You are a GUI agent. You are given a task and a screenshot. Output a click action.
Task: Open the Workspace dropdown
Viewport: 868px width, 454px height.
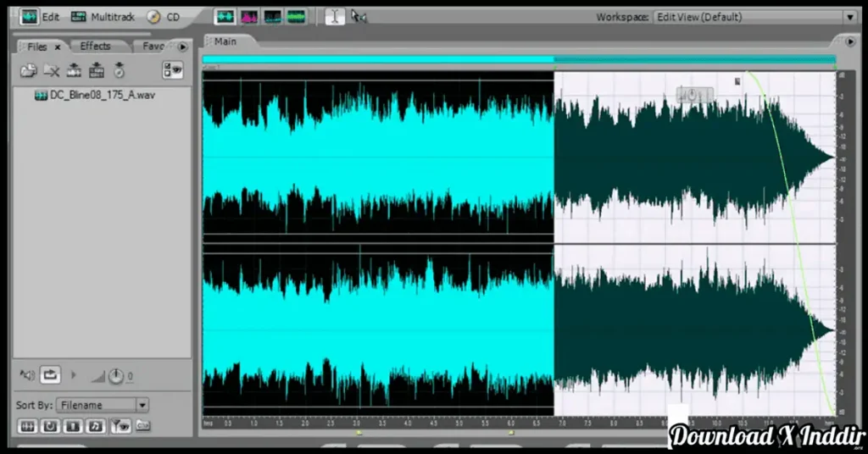tap(755, 17)
